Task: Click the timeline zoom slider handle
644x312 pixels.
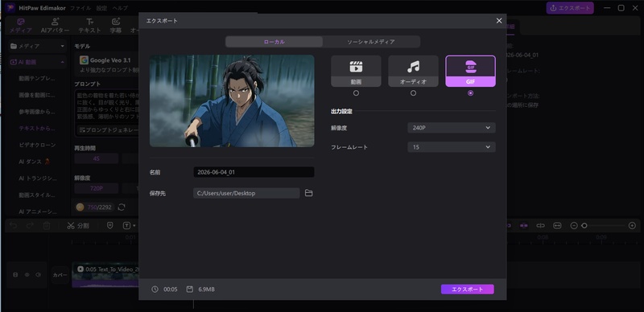Action: point(584,226)
